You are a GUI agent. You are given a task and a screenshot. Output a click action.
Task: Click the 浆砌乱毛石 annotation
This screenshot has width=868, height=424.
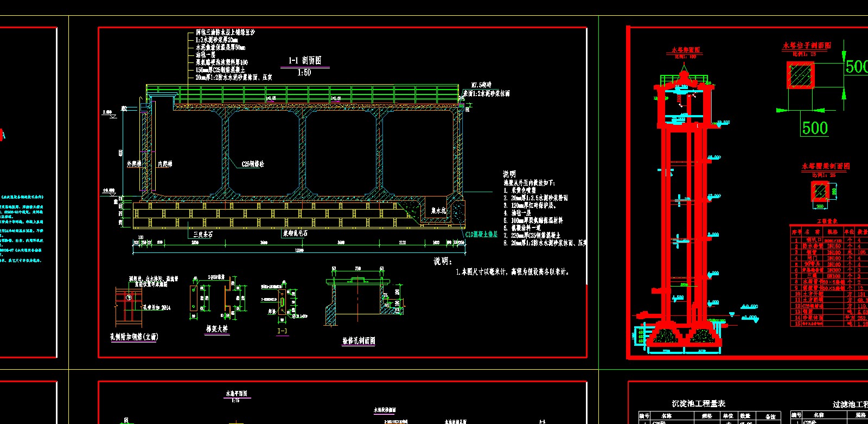[295, 233]
